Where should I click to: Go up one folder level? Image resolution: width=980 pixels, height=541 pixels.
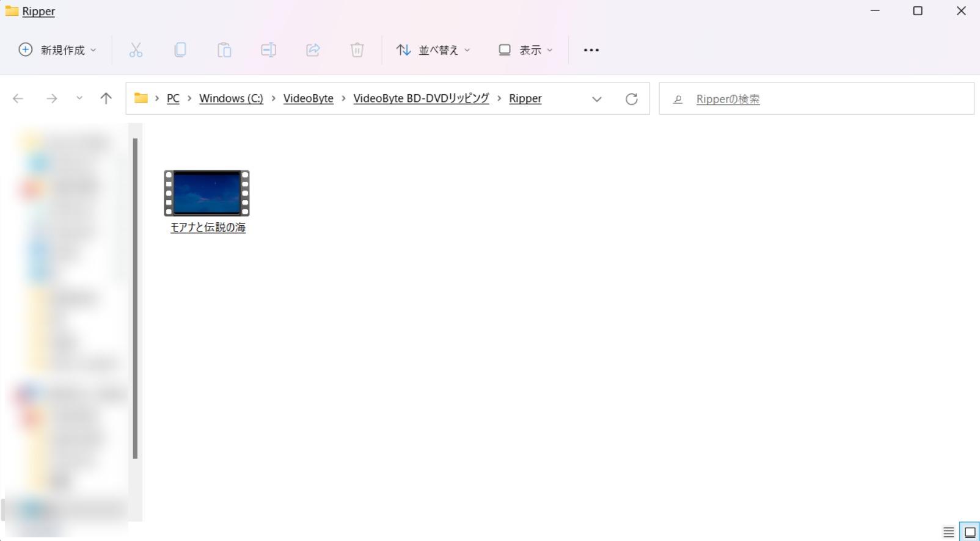tap(106, 98)
